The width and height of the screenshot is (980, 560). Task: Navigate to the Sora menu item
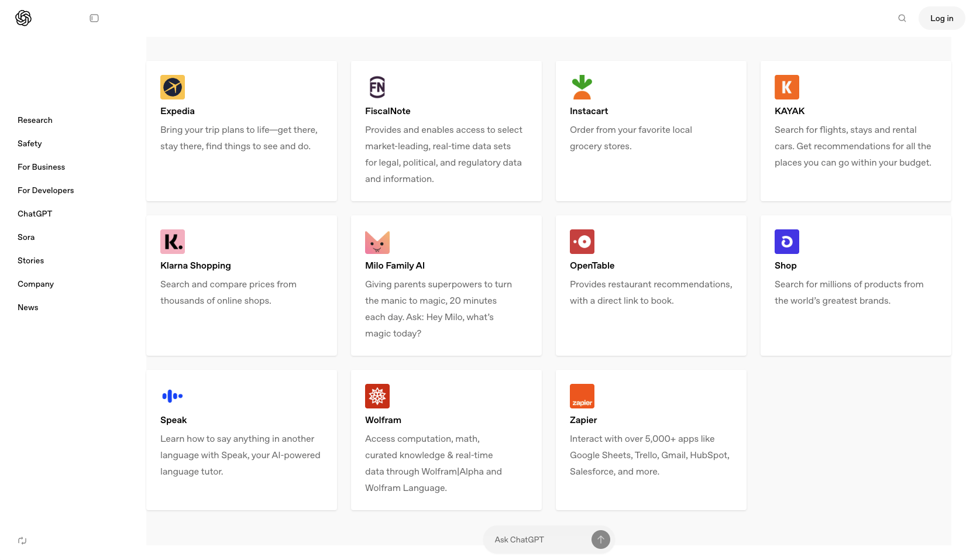(26, 237)
